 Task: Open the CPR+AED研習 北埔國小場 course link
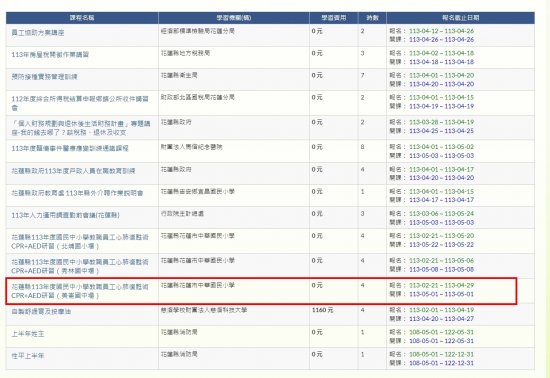click(80, 242)
